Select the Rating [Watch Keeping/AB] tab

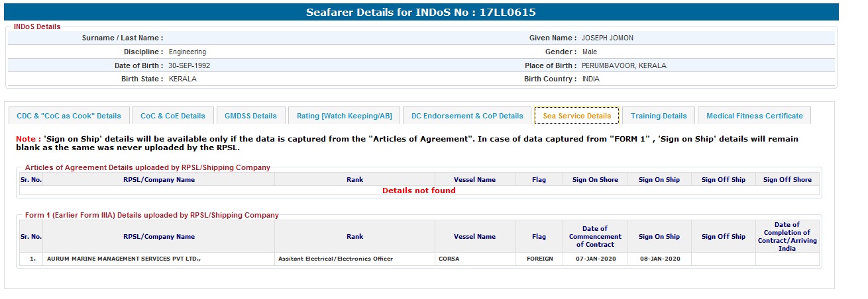click(344, 116)
